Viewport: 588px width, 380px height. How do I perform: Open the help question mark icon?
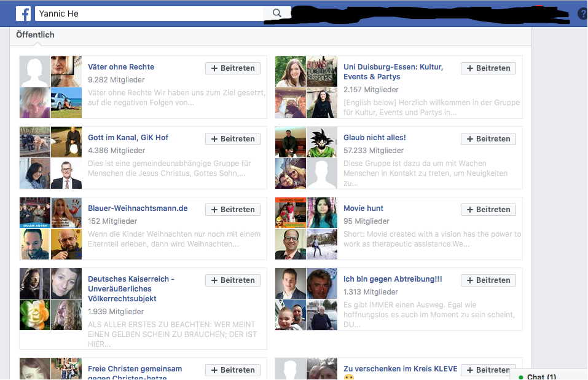pos(582,14)
